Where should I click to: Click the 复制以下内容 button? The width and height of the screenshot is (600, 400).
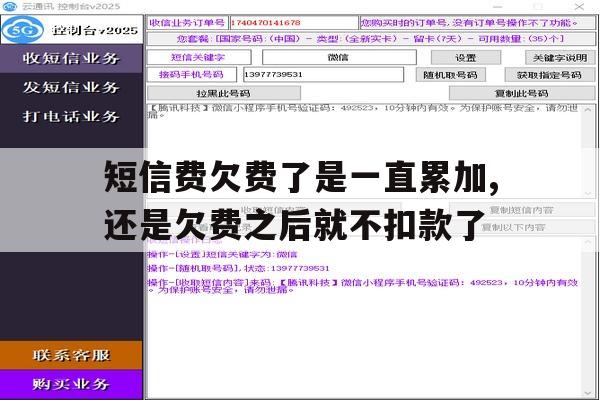pyautogui.click(x=513, y=227)
